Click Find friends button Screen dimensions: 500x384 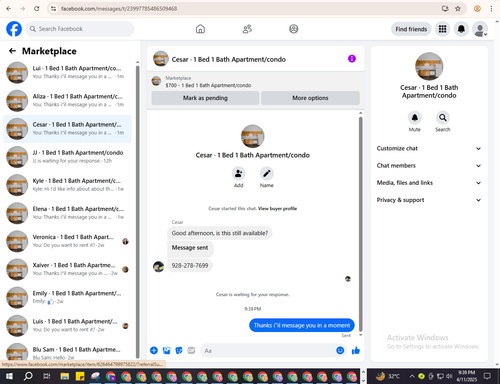click(411, 29)
